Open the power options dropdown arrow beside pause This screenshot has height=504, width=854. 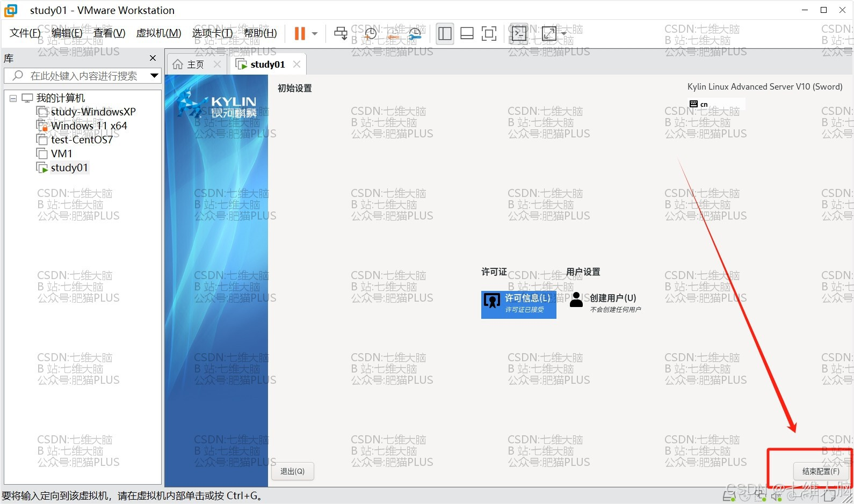tap(315, 33)
